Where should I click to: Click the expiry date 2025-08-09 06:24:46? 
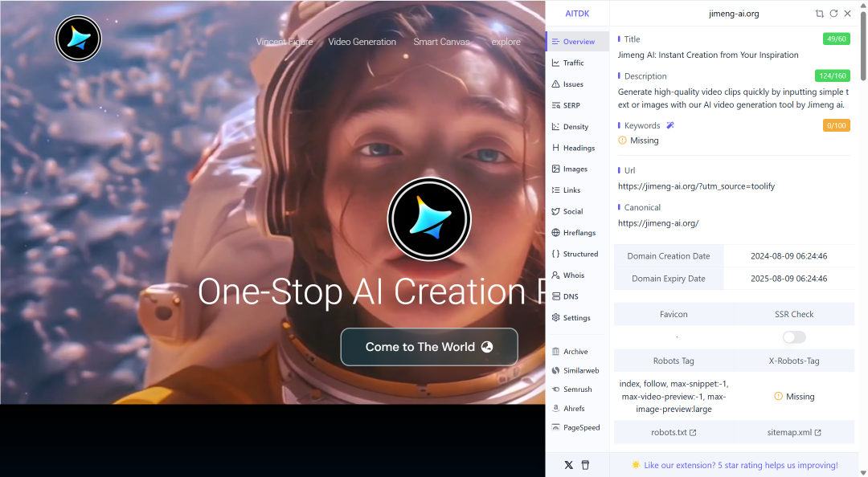coord(789,279)
